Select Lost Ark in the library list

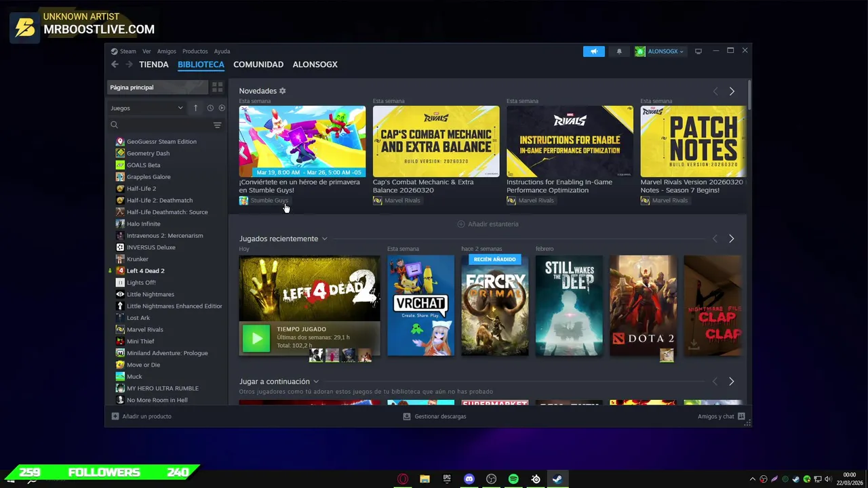[x=138, y=318]
